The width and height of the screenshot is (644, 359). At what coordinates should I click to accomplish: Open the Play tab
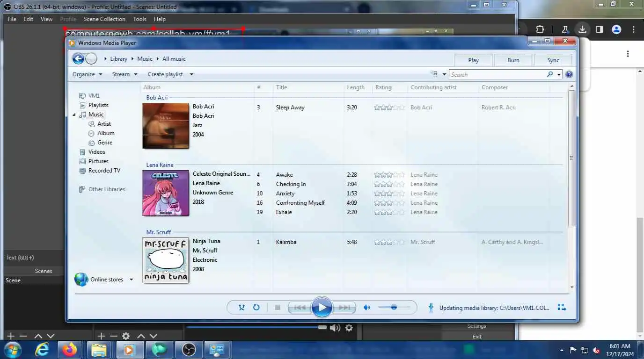click(474, 60)
